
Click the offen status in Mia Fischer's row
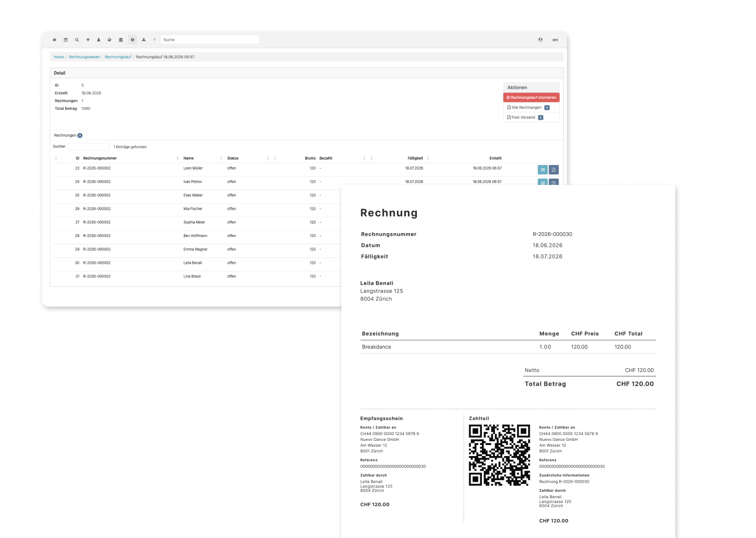point(232,209)
